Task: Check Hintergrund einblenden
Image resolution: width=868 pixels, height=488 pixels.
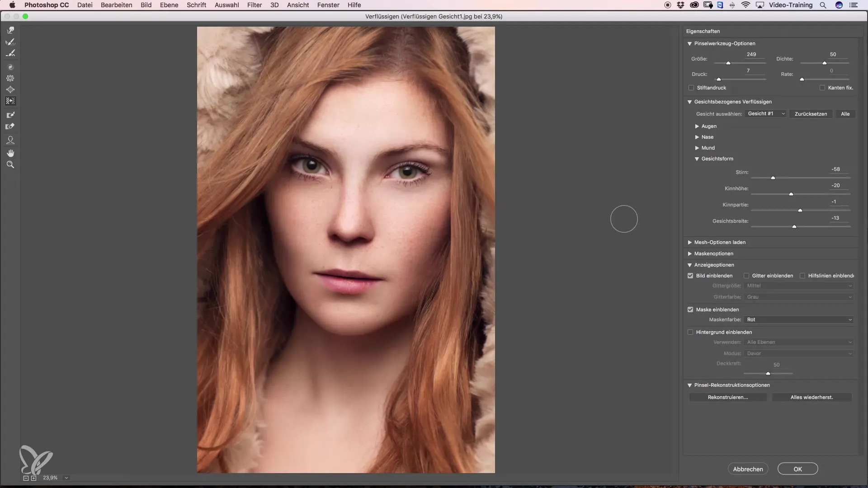Action: tap(690, 332)
